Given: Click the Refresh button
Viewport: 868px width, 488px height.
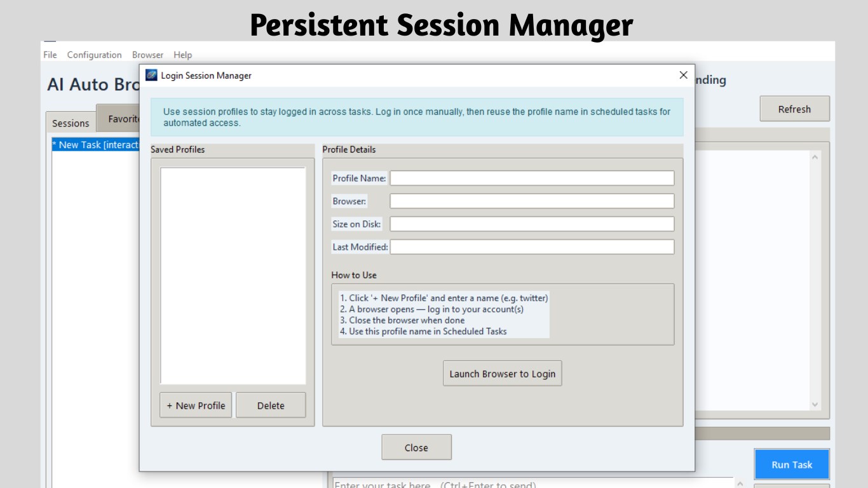Looking at the screenshot, I should (794, 109).
